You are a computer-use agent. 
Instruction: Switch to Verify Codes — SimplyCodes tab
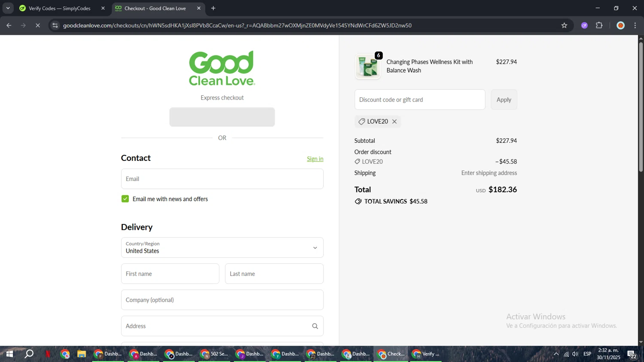point(59,8)
